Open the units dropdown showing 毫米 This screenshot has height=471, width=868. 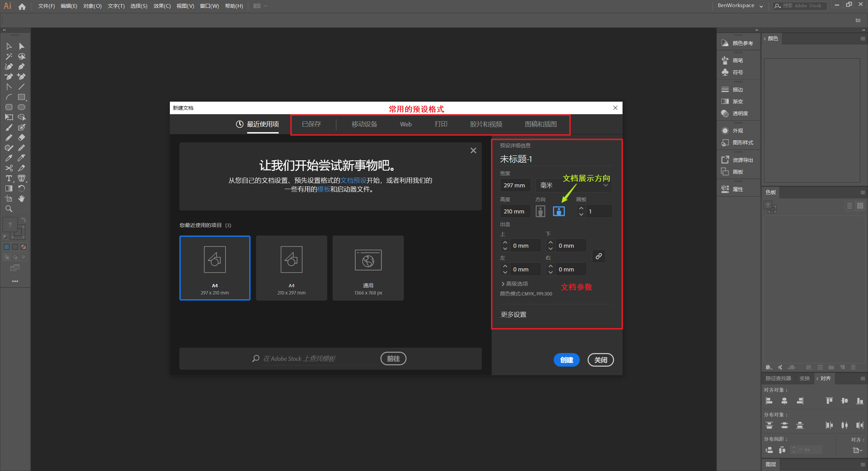click(x=574, y=185)
